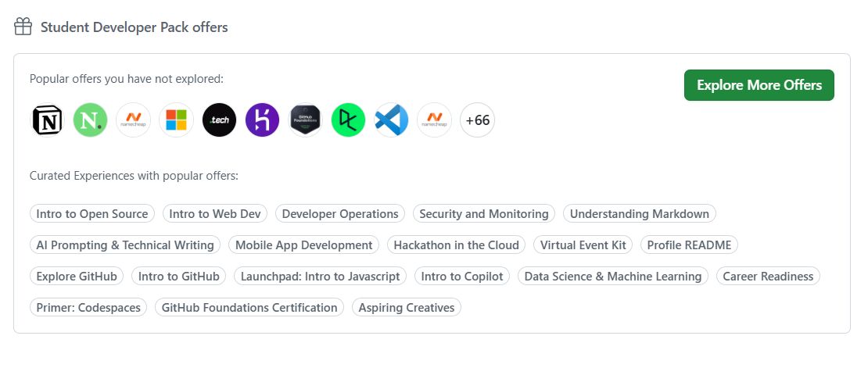Open AI Prompting & Technical Writing

click(125, 245)
